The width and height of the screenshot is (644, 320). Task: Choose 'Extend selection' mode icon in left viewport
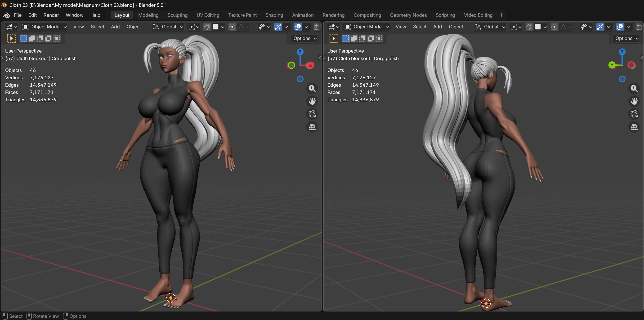point(32,39)
